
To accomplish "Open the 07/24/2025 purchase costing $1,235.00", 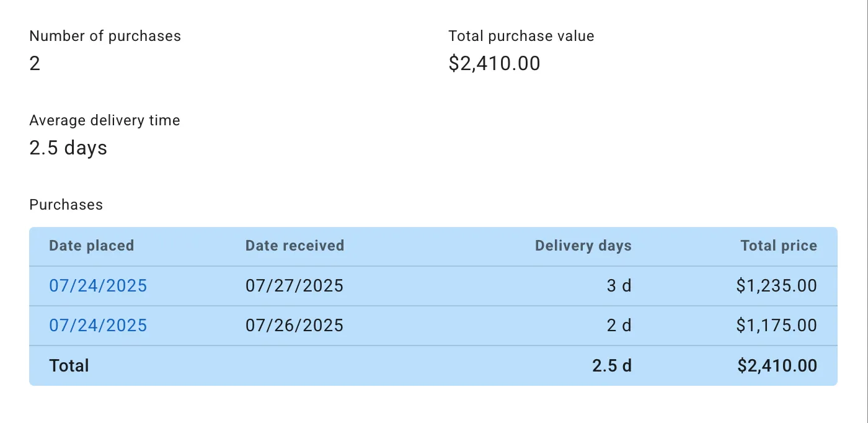I will click(98, 286).
